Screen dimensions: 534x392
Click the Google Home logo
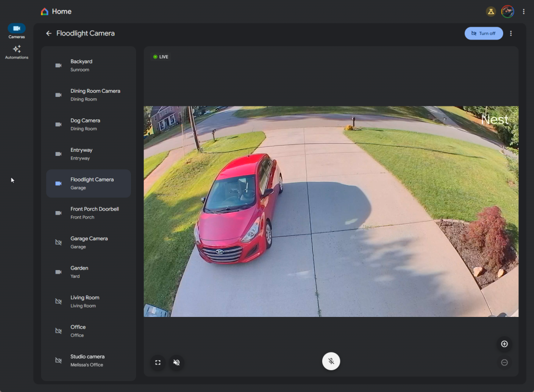(45, 11)
